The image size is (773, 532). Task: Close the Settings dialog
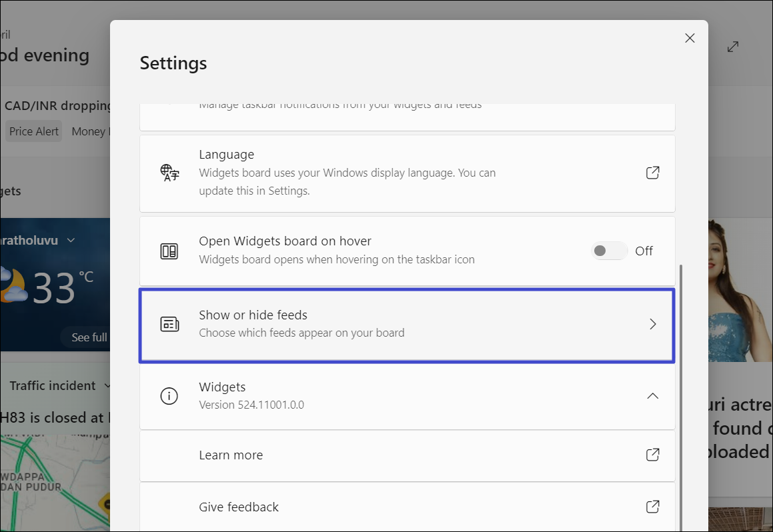tap(690, 39)
